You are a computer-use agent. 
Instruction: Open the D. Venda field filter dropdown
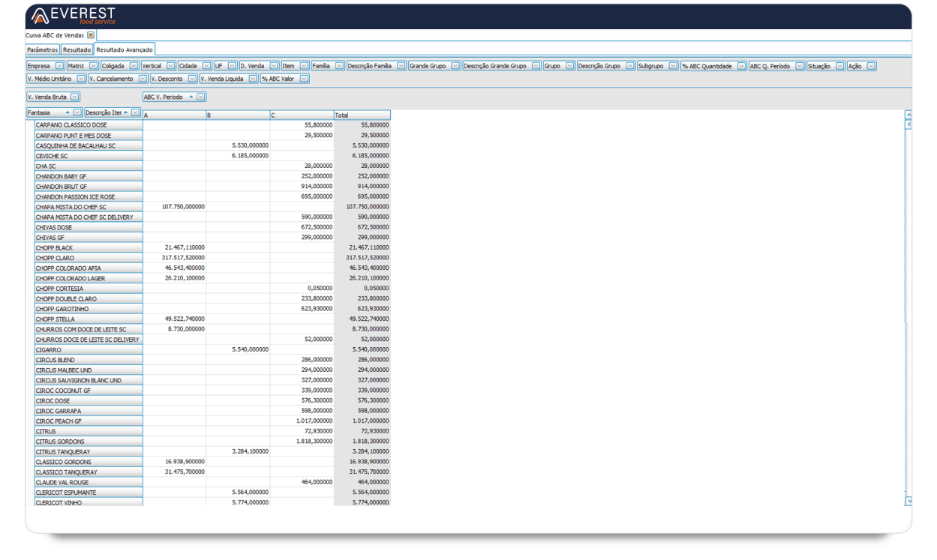(275, 66)
